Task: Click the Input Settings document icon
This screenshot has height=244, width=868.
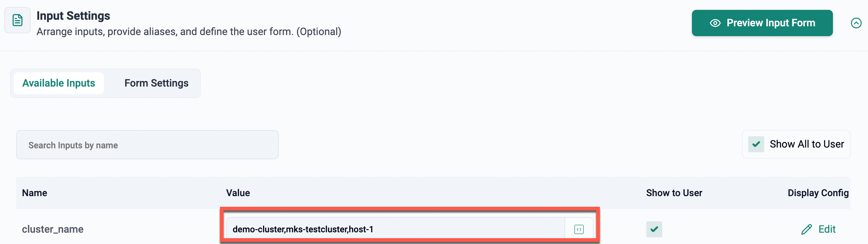Action: click(18, 20)
